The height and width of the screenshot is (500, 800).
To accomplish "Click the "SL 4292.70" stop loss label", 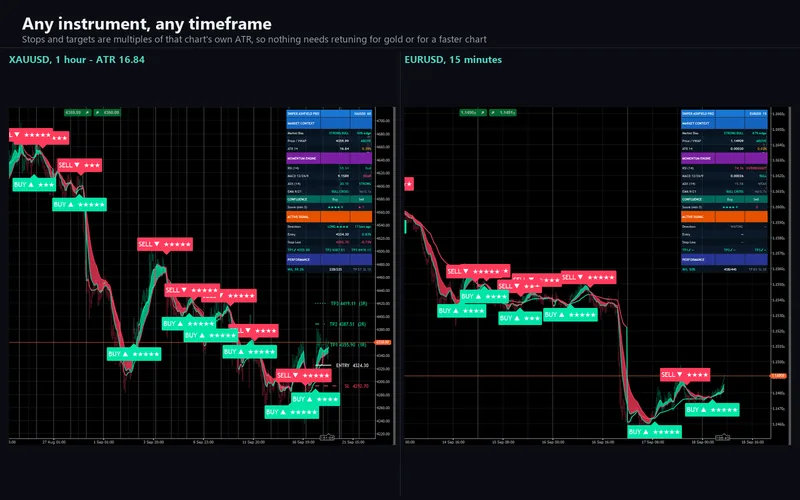I will pyautogui.click(x=356, y=386).
